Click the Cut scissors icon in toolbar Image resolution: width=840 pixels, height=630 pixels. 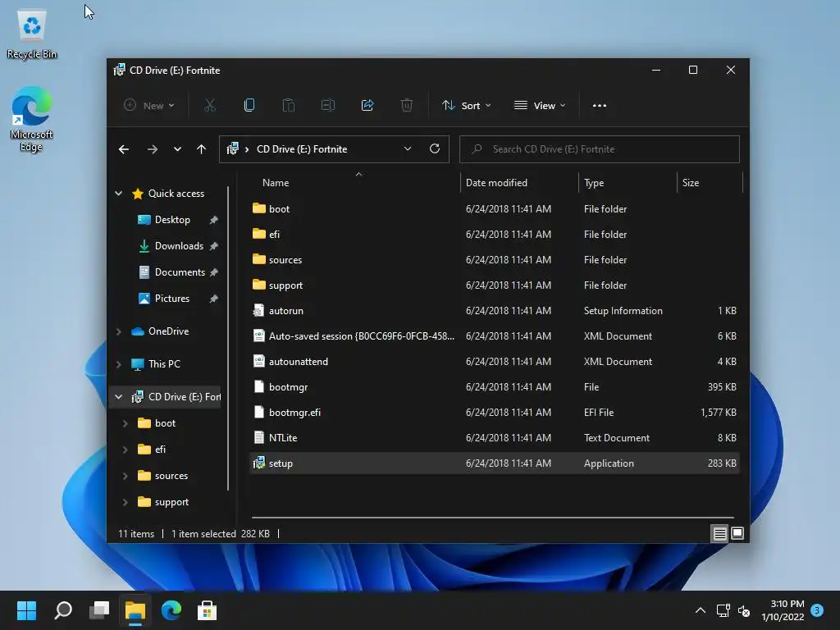(209, 106)
